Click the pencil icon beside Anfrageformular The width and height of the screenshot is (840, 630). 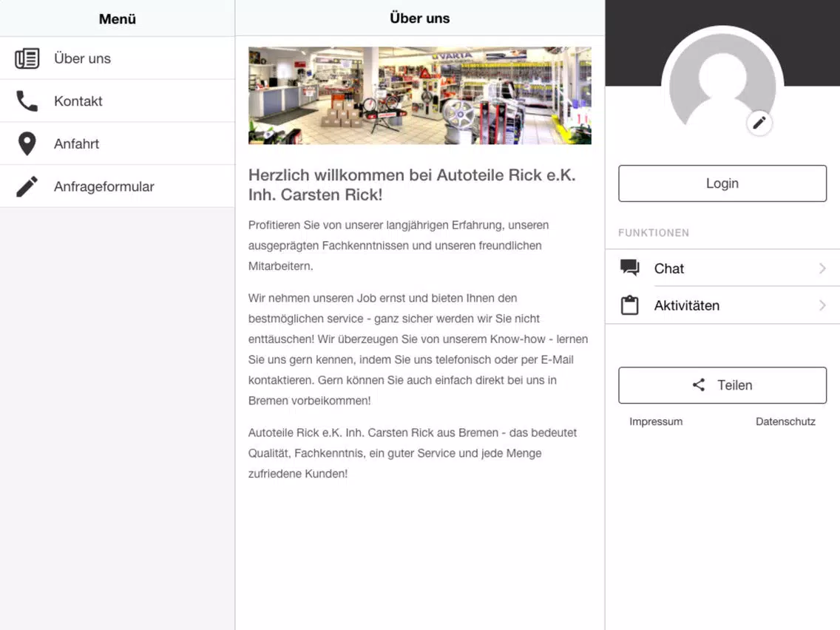pos(27,186)
